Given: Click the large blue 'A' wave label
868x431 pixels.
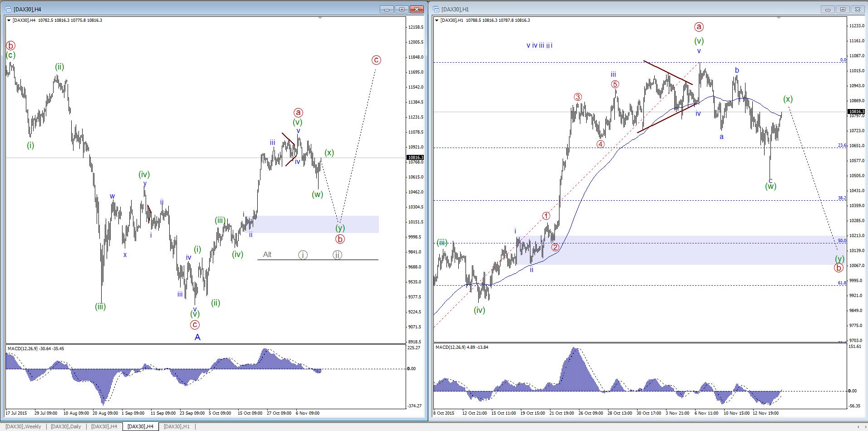Looking at the screenshot, I should (x=197, y=337).
